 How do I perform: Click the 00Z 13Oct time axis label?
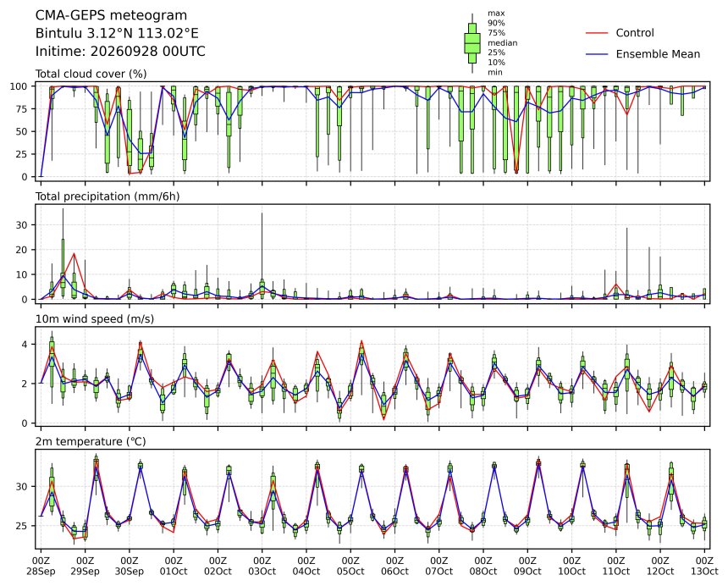(x=704, y=566)
